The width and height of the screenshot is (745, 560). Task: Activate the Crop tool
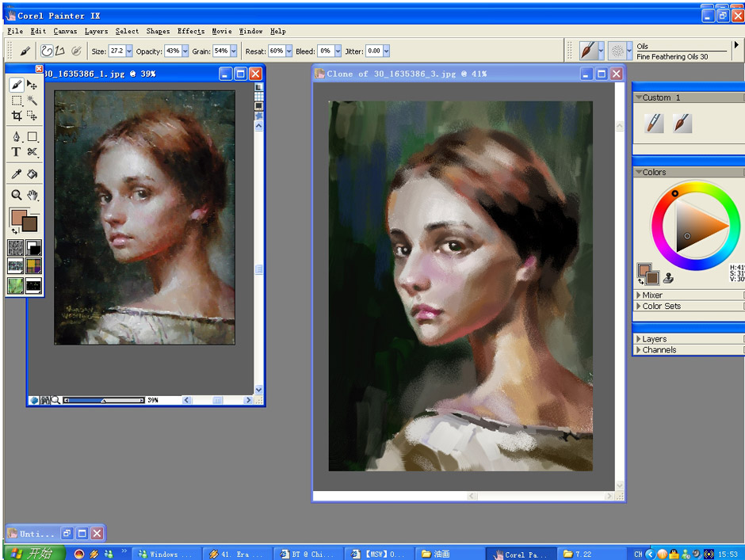coord(16,116)
